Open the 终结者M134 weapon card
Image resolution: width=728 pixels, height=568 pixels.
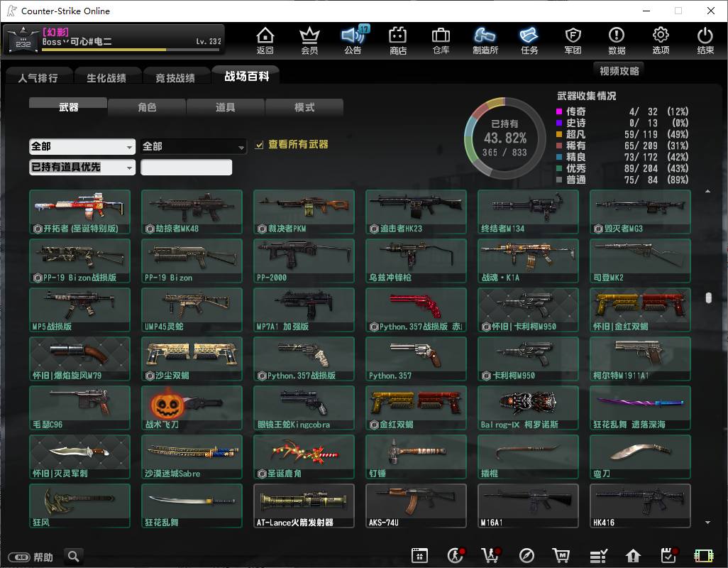(x=529, y=212)
